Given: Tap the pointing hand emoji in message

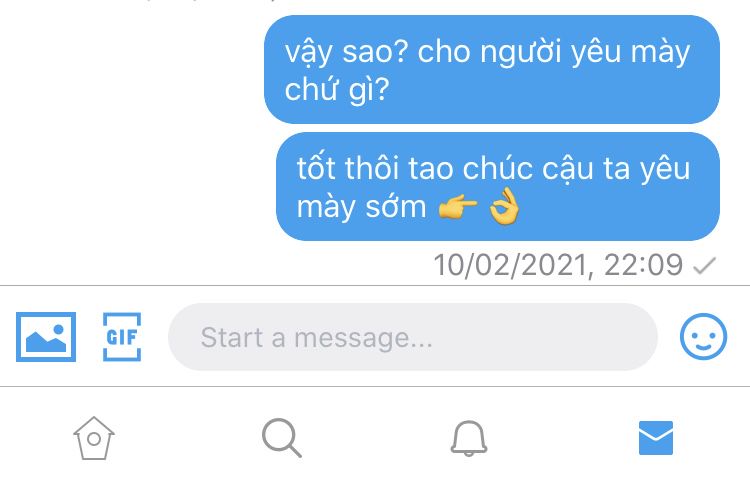Looking at the screenshot, I should coord(457,206).
